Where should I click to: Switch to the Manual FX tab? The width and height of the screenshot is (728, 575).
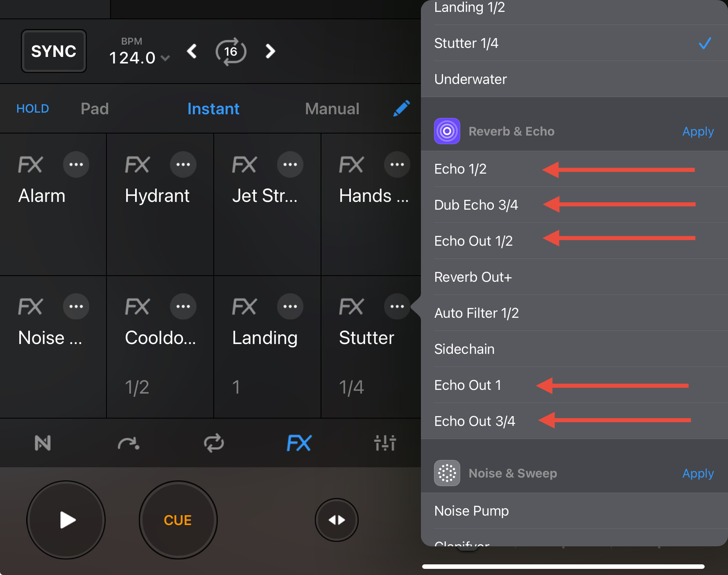tap(332, 109)
